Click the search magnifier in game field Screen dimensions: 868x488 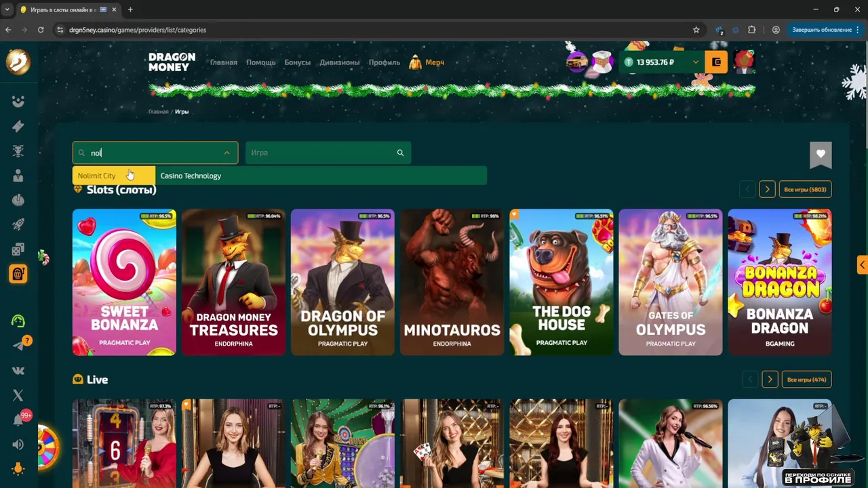coord(400,152)
